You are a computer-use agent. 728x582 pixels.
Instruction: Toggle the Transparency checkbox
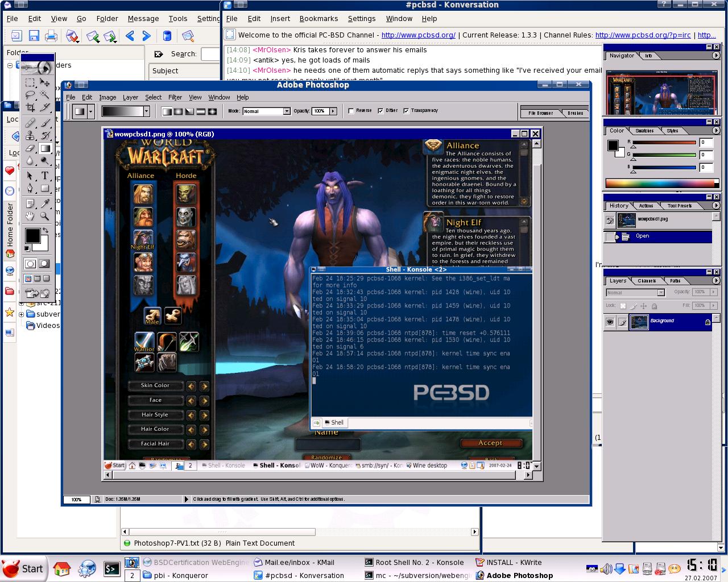pos(406,111)
